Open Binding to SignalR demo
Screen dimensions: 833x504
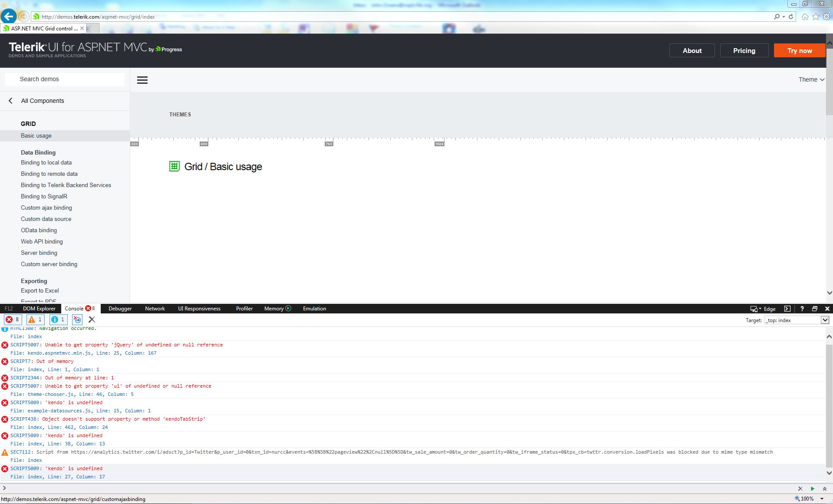click(44, 196)
